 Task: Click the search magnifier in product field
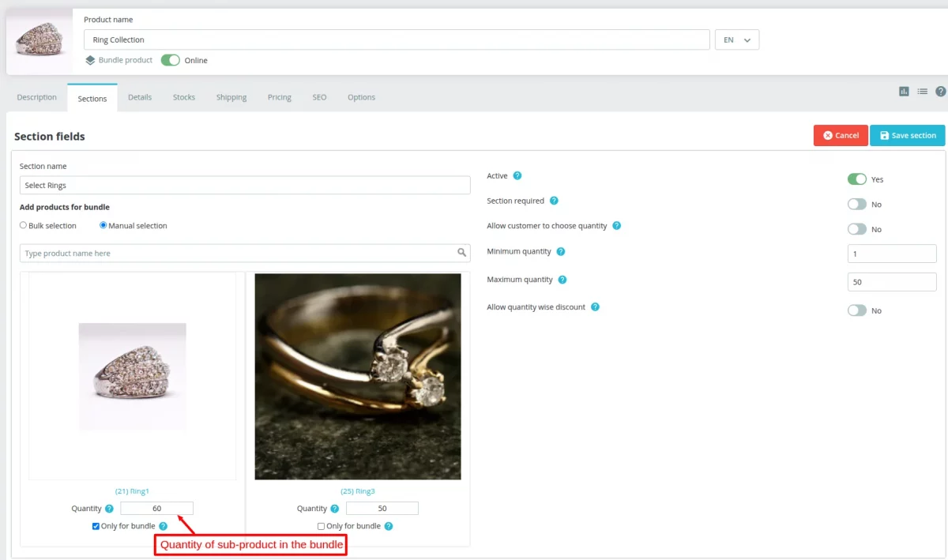(461, 254)
